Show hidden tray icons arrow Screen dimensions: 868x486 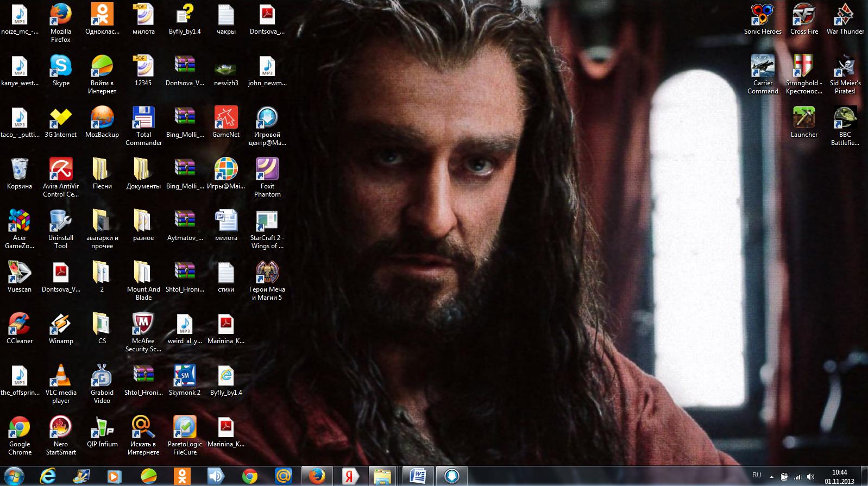click(771, 477)
